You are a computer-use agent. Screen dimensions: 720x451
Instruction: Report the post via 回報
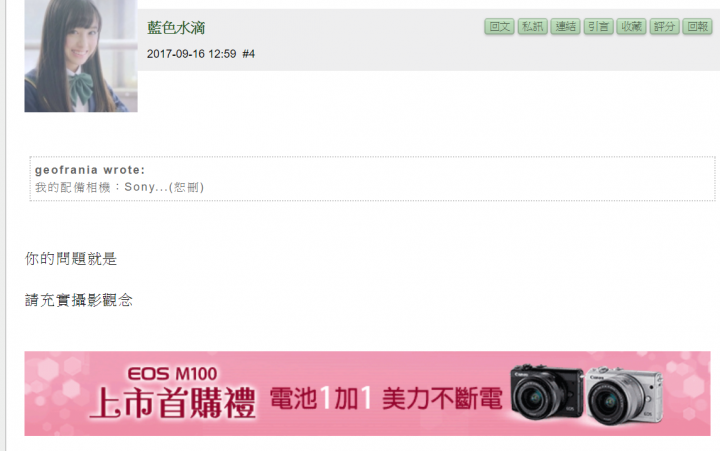pos(698,27)
